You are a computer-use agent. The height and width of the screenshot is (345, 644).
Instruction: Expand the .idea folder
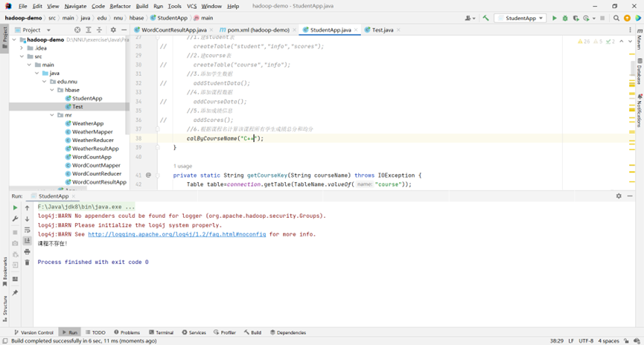(22, 48)
